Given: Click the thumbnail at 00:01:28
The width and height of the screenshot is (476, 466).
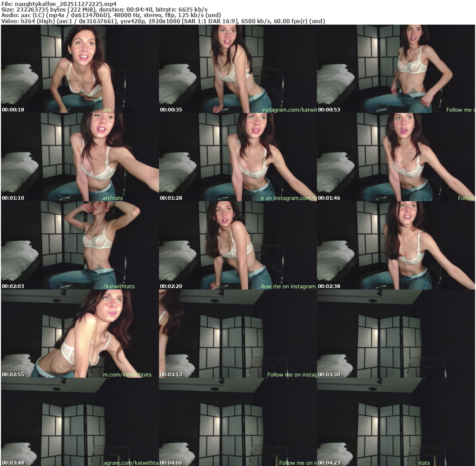Looking at the screenshot, I should tap(238, 157).
